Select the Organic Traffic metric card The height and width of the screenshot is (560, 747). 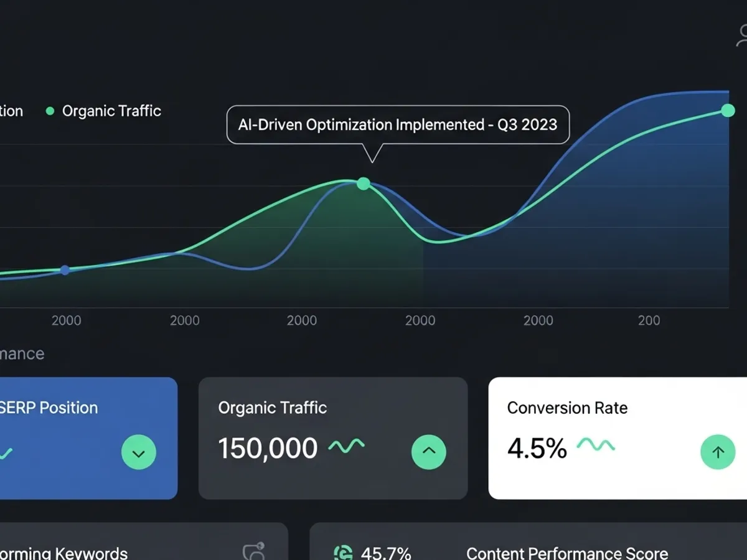pyautogui.click(x=332, y=436)
